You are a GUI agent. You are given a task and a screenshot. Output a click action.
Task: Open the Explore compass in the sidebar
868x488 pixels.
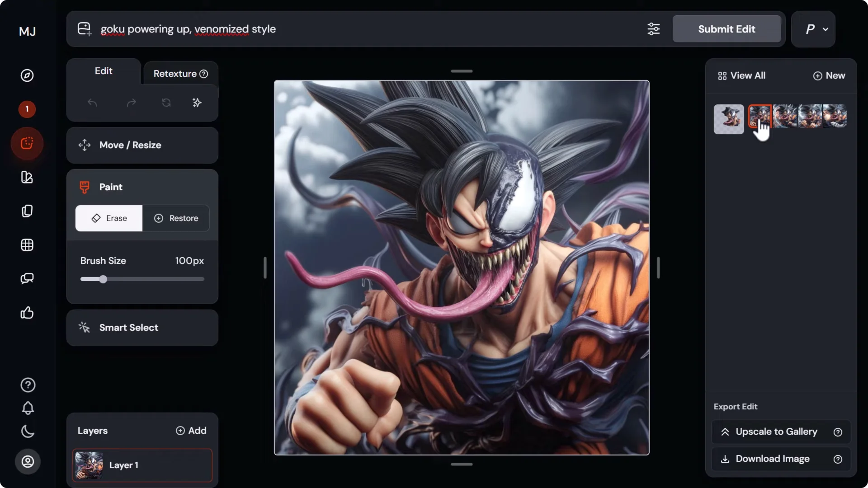coord(27,75)
